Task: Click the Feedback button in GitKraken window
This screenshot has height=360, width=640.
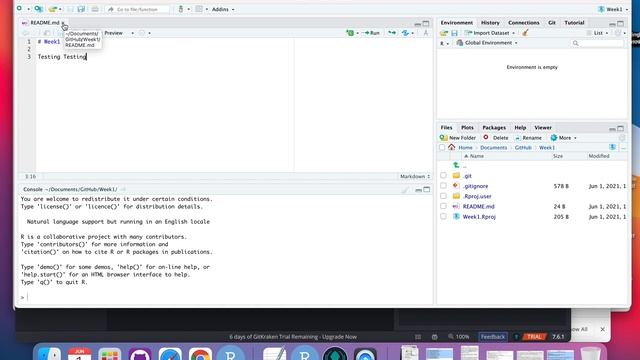Action: point(493,337)
